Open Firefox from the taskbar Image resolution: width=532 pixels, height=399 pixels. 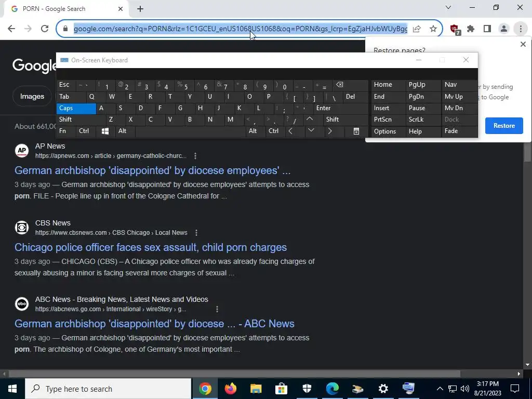coord(230,389)
